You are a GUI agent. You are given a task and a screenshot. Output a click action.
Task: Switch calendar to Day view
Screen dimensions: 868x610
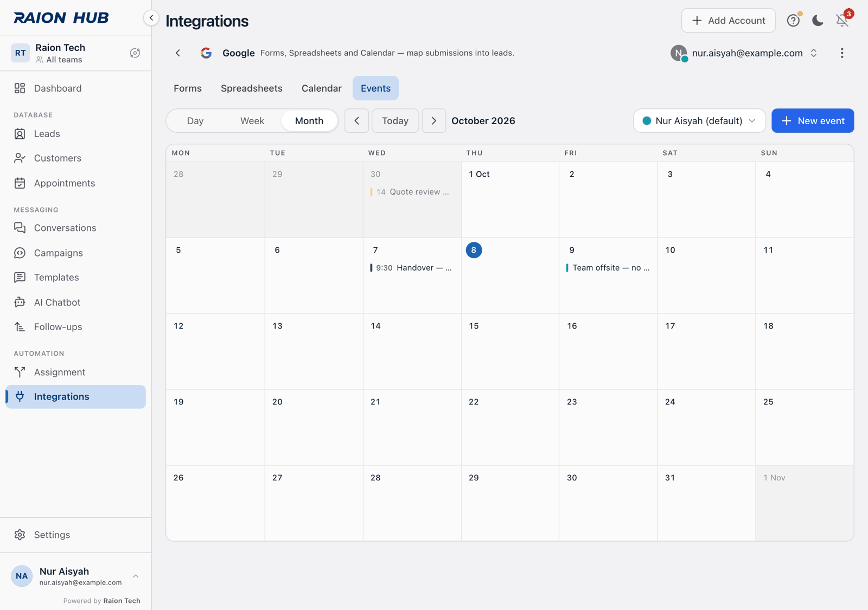click(x=195, y=121)
